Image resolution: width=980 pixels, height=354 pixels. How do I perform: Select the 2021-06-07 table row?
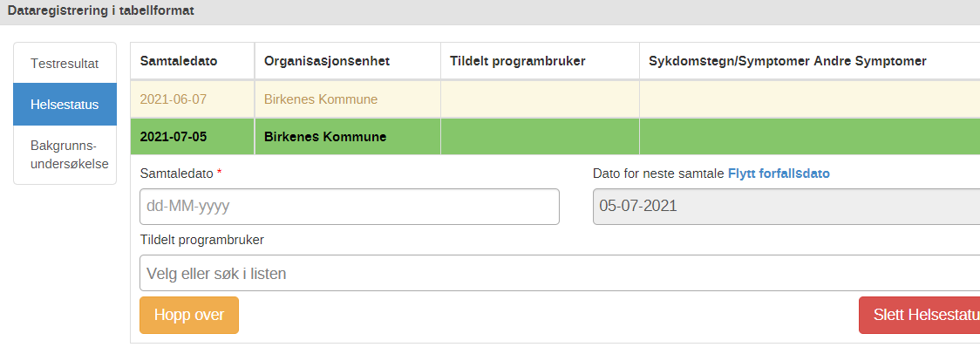coord(555,99)
